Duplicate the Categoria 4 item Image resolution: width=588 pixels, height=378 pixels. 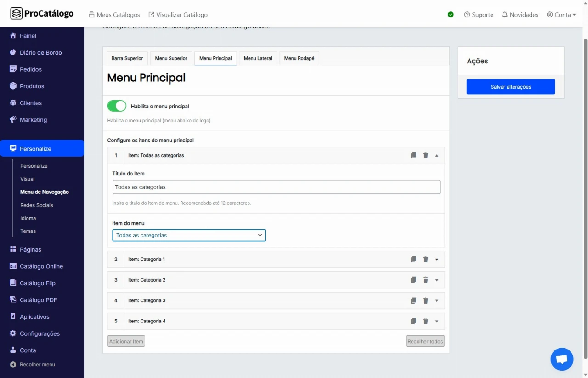413,322
